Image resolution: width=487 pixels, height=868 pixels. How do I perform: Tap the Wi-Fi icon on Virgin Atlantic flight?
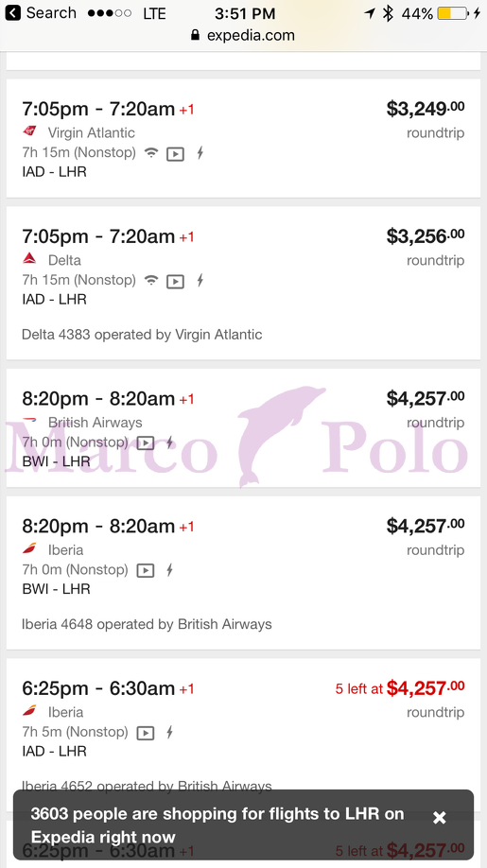coord(151,153)
